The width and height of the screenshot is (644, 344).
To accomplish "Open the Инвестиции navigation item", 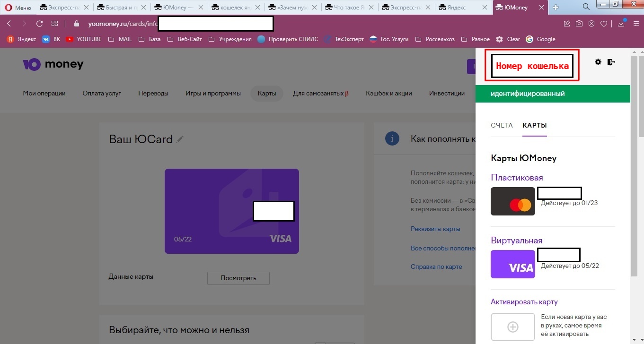I will (446, 93).
